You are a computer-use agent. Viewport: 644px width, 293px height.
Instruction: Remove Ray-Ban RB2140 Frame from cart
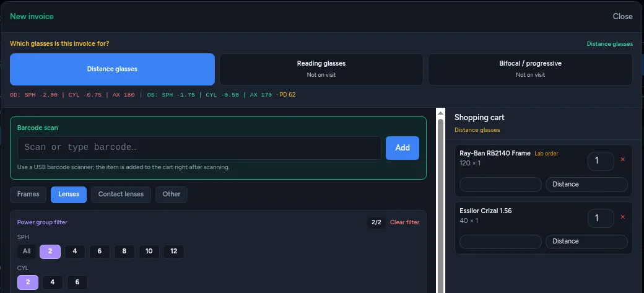[623, 159]
